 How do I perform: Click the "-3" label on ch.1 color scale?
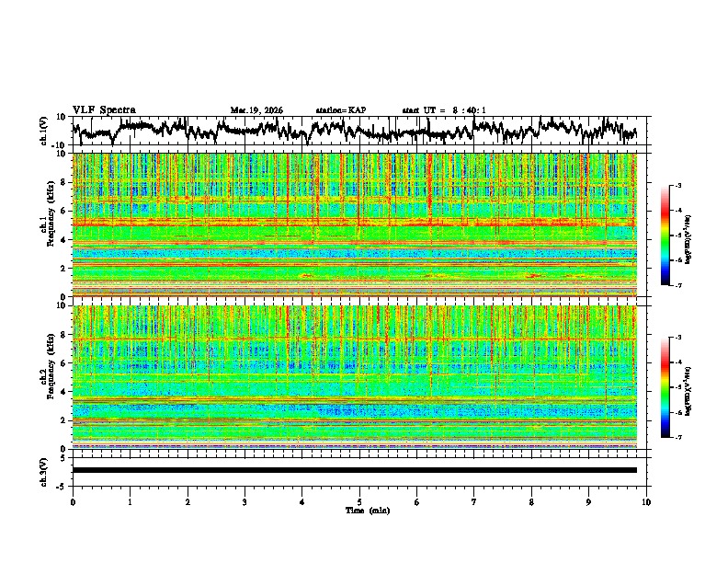[x=678, y=185]
